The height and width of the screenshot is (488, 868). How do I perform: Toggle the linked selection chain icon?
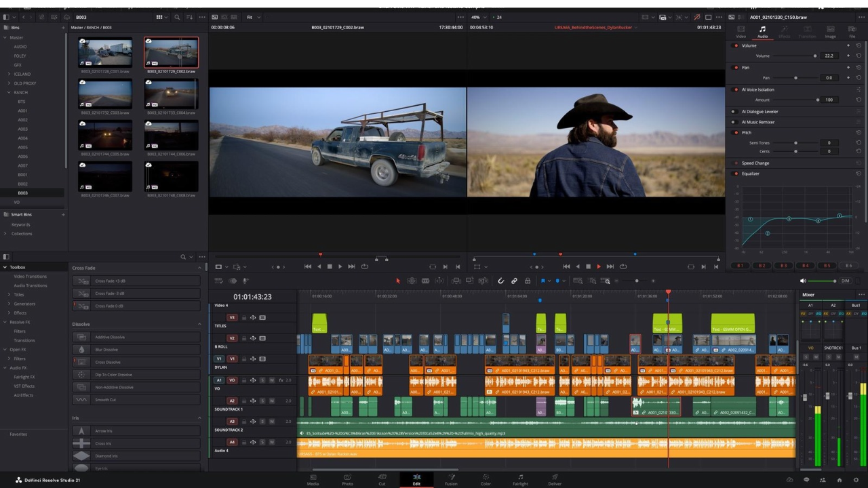pyautogui.click(x=514, y=281)
